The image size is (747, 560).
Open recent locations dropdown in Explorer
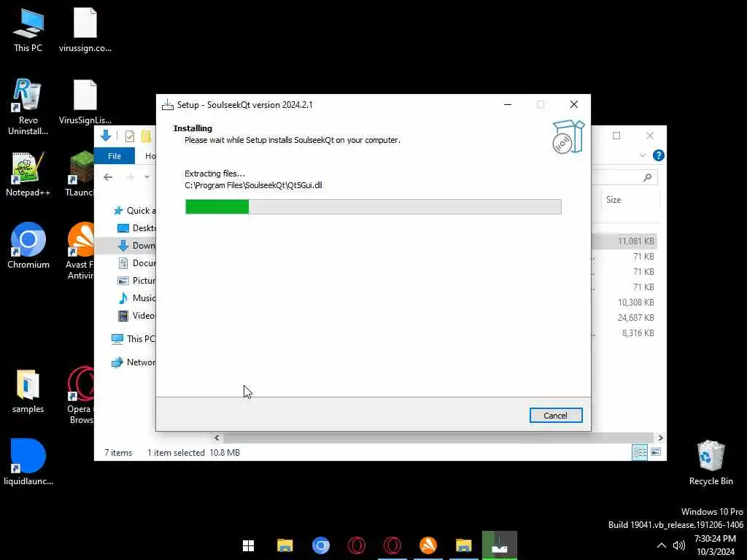(147, 177)
